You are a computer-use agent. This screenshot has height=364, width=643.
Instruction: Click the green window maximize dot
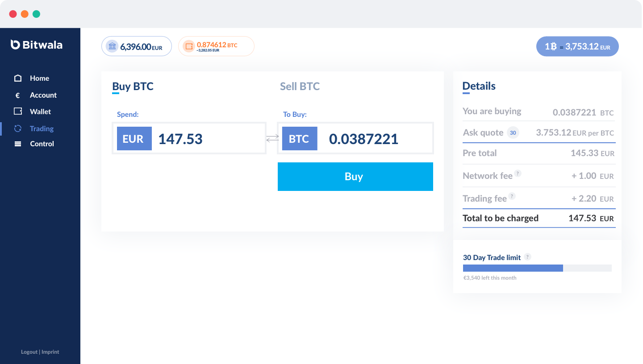coord(36,14)
